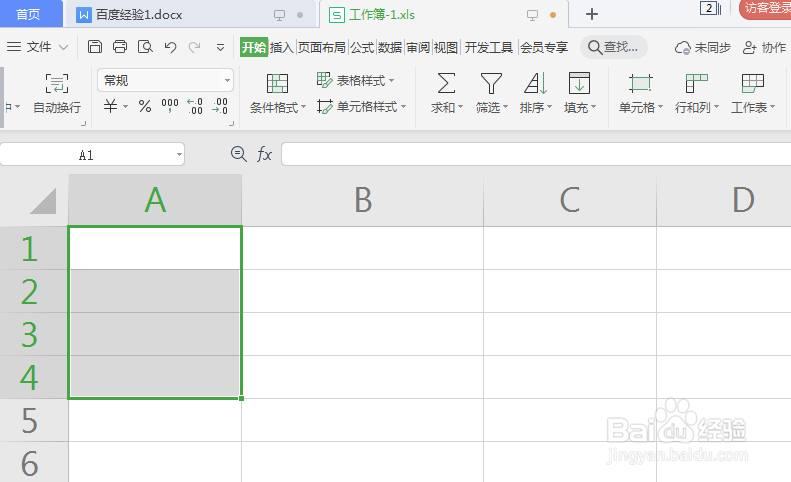Open the 页面布局 tab
This screenshot has width=791, height=482.
tap(321, 47)
